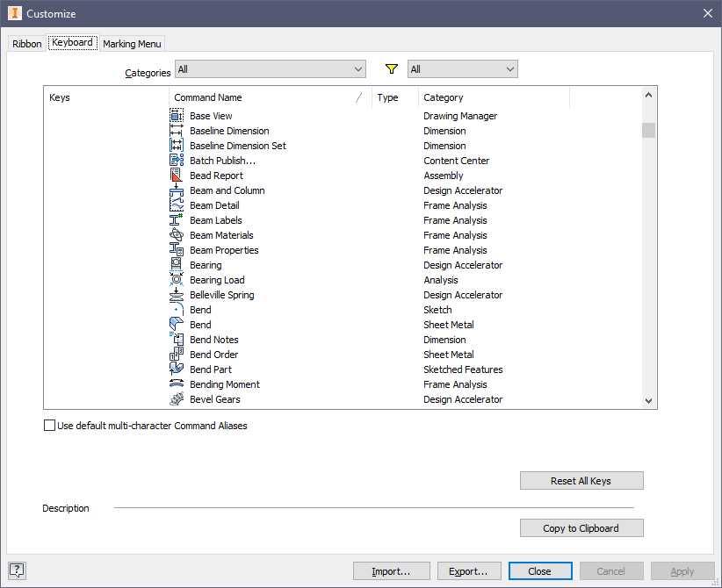
Task: Select the Base View command name
Action: coord(211,116)
